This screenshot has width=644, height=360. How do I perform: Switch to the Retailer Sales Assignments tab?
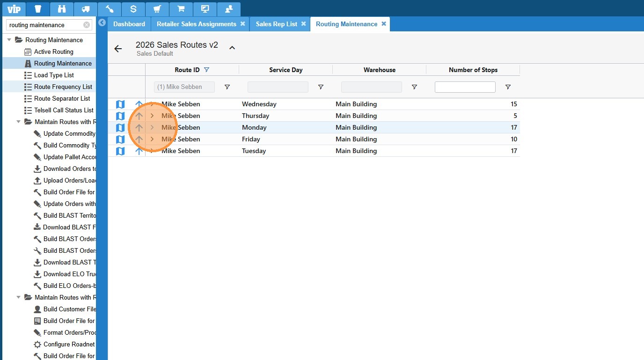click(x=196, y=24)
